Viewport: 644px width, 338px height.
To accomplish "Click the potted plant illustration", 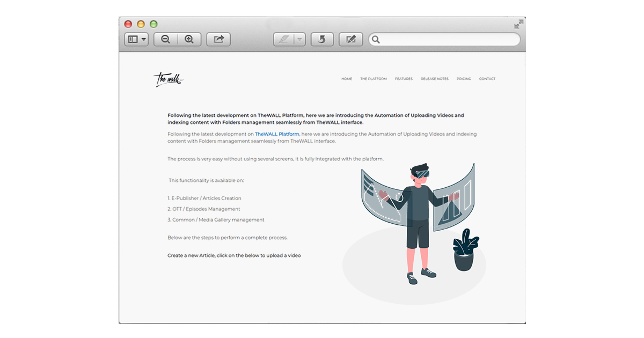I will point(465,249).
